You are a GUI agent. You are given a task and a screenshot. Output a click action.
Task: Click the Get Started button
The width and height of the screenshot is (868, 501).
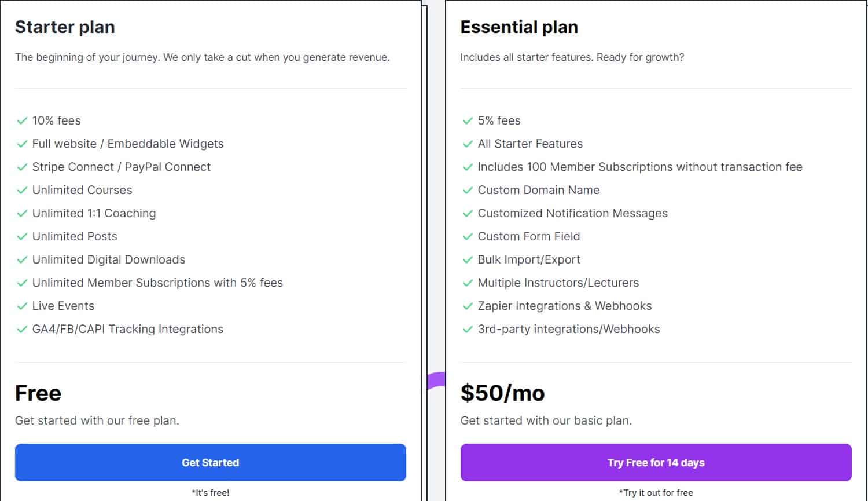tap(211, 462)
